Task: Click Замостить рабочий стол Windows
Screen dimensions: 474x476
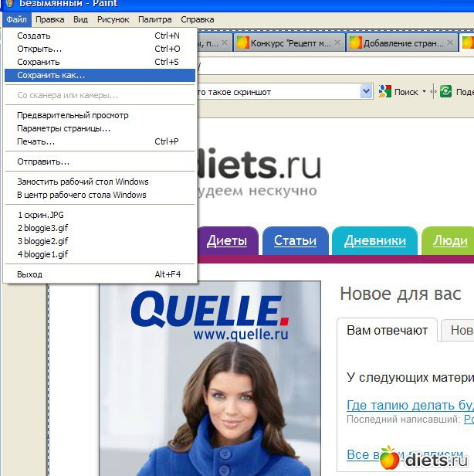Action: 83,182
